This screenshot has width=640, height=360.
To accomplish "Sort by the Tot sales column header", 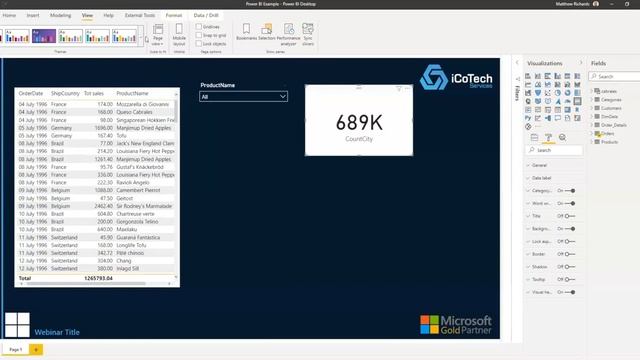I will coord(94,93).
